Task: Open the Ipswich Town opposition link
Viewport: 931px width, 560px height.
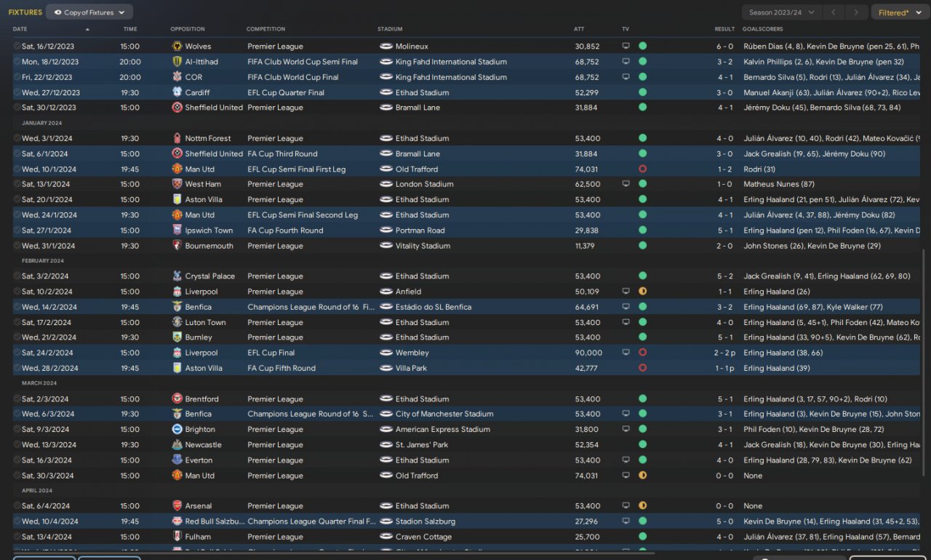Action: click(209, 231)
